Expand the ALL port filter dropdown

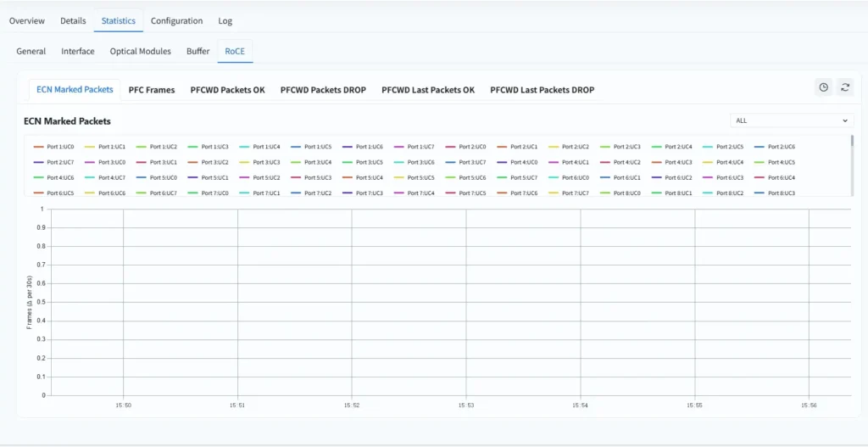point(791,120)
